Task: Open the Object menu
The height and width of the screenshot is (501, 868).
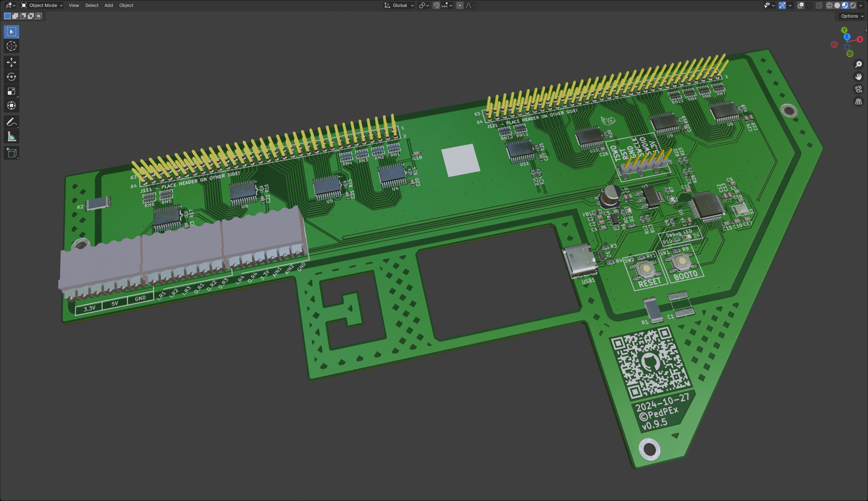Action: coord(126,5)
